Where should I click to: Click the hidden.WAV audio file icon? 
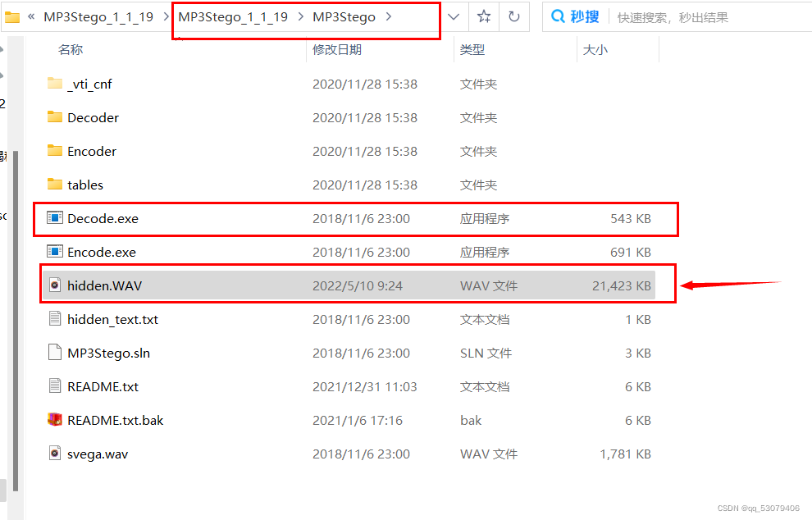[x=55, y=285]
